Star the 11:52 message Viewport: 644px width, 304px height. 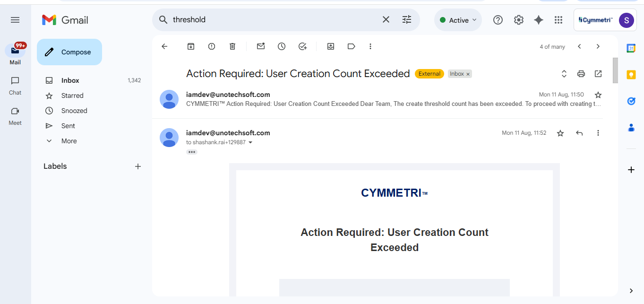click(x=560, y=133)
